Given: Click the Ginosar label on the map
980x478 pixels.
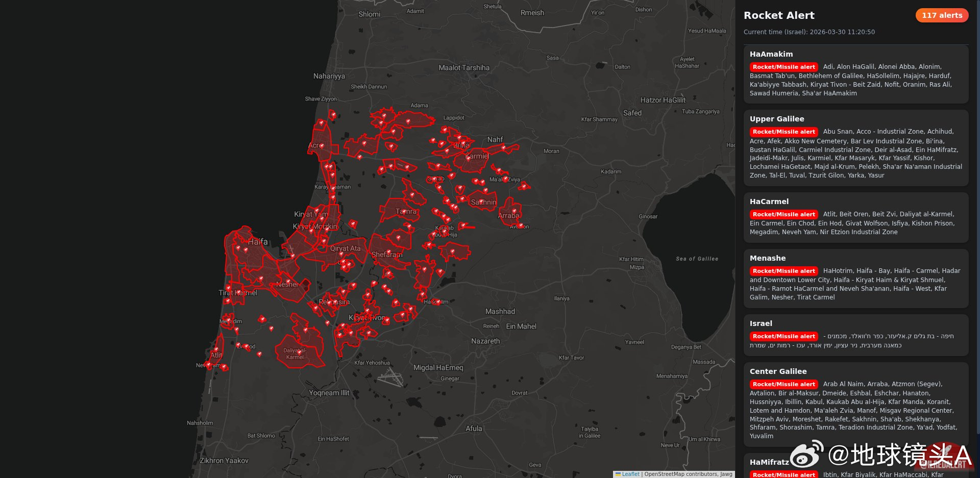Looking at the screenshot, I should (x=648, y=216).
